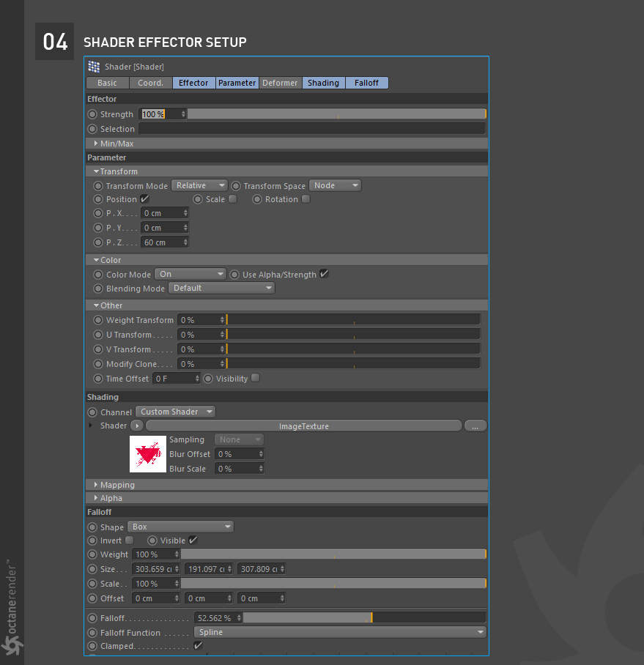Check the Invert falloff checkbox
The height and width of the screenshot is (665, 644).
[130, 540]
